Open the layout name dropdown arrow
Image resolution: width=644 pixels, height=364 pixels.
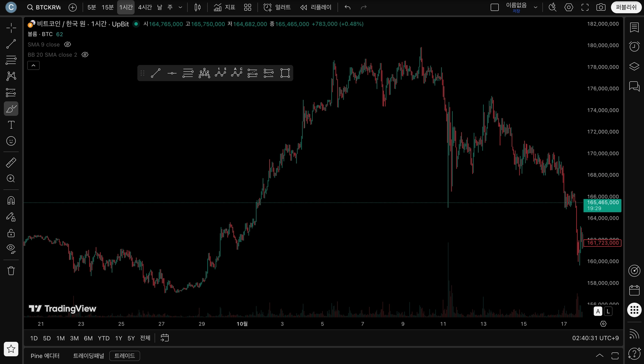[x=536, y=7]
